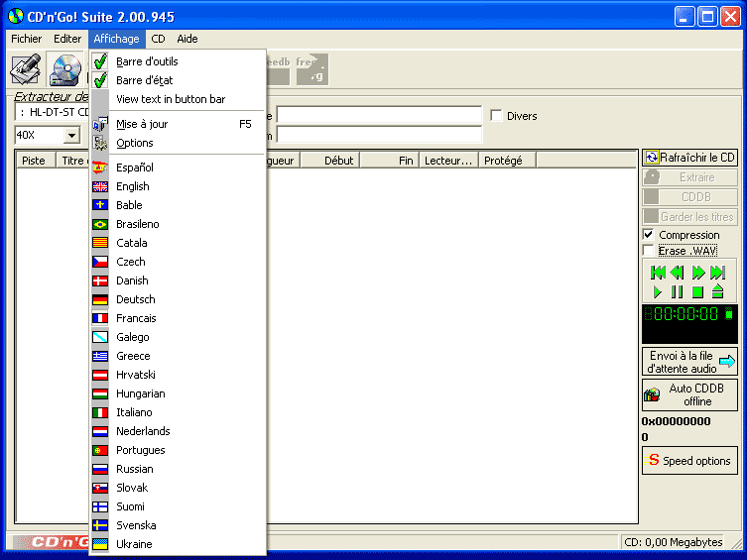Click the Auto CDDB offline button
Screen dimensions: 747x560
tap(689, 394)
